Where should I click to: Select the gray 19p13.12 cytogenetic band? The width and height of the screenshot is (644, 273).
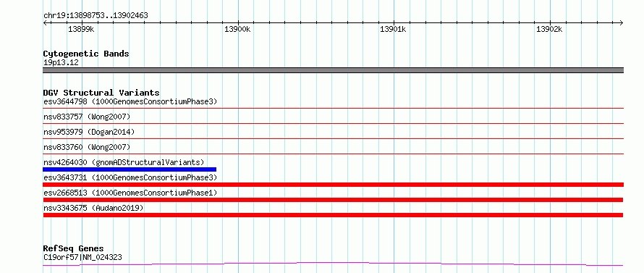click(x=333, y=70)
